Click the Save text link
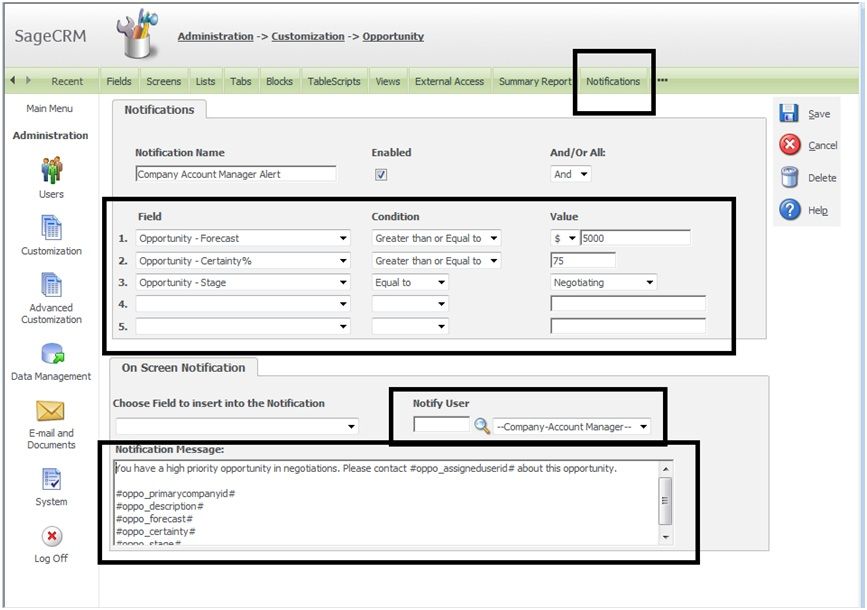Viewport: 867px width, 610px height. 819,114
